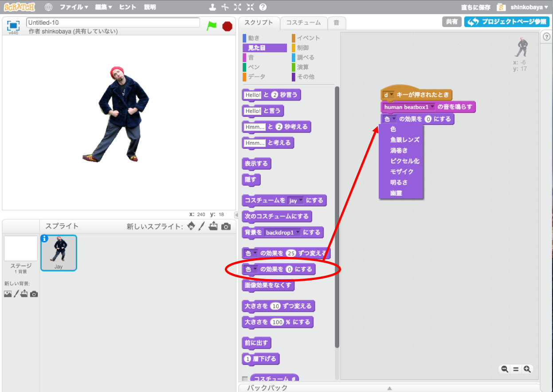Image resolution: width=553 pixels, height=392 pixels.
Task: Toggle the コスチューム # reporter checkbox
Action: (x=245, y=379)
